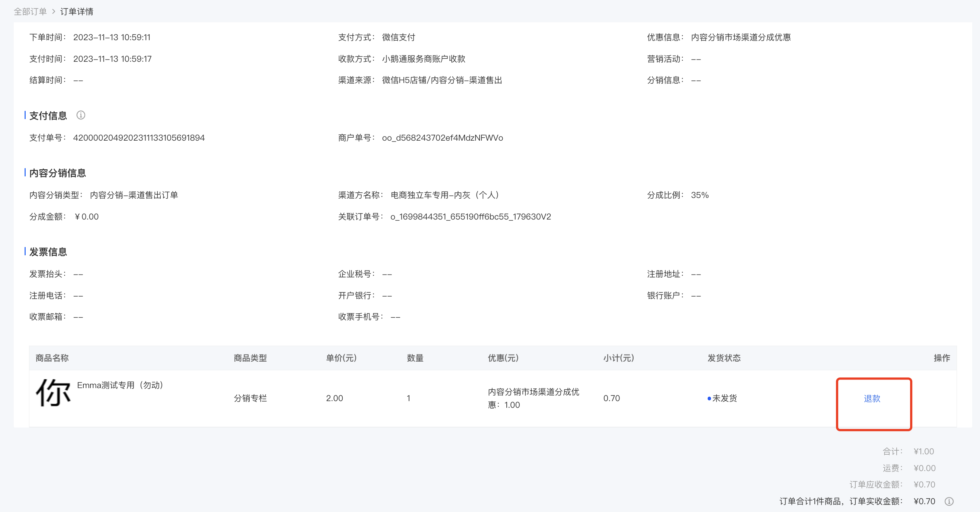Image resolution: width=980 pixels, height=512 pixels.
Task: Click the 小鹅通服务商账户收款 text
Action: (423, 59)
